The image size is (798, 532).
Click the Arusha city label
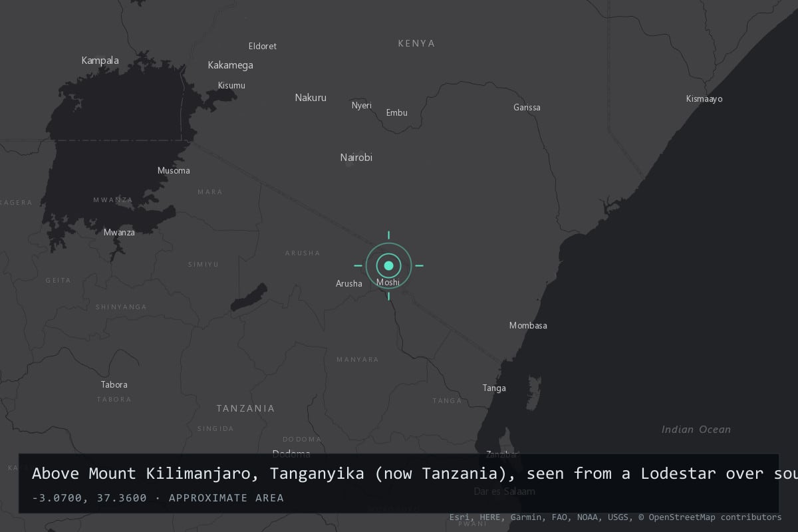[x=349, y=284]
